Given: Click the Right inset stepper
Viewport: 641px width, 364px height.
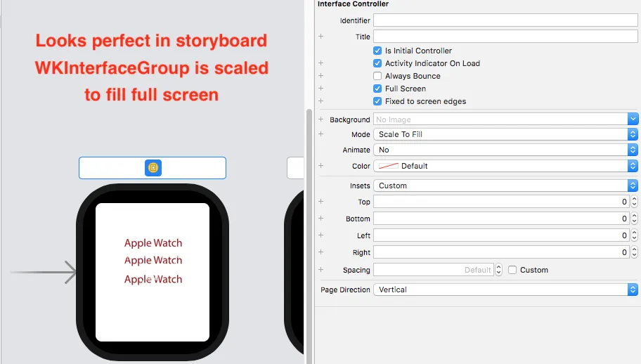Looking at the screenshot, I should pyautogui.click(x=634, y=252).
